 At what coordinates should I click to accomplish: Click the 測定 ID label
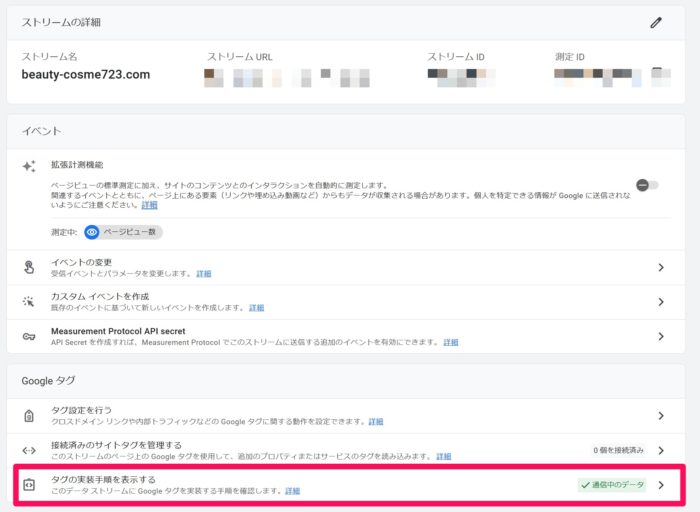click(570, 57)
